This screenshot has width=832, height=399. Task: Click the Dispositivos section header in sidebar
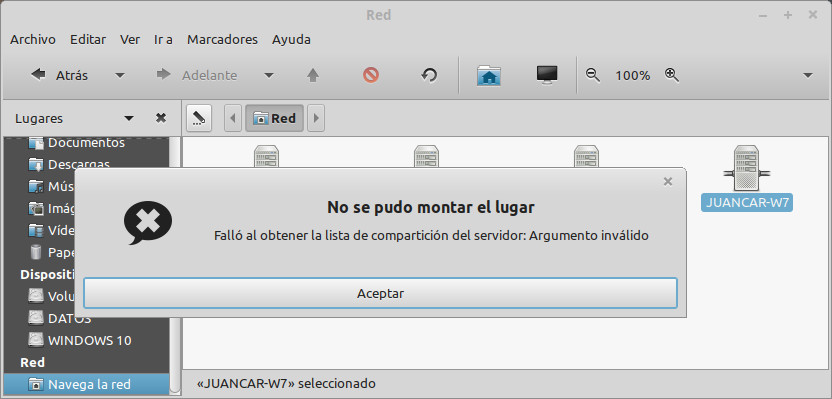click(x=48, y=274)
